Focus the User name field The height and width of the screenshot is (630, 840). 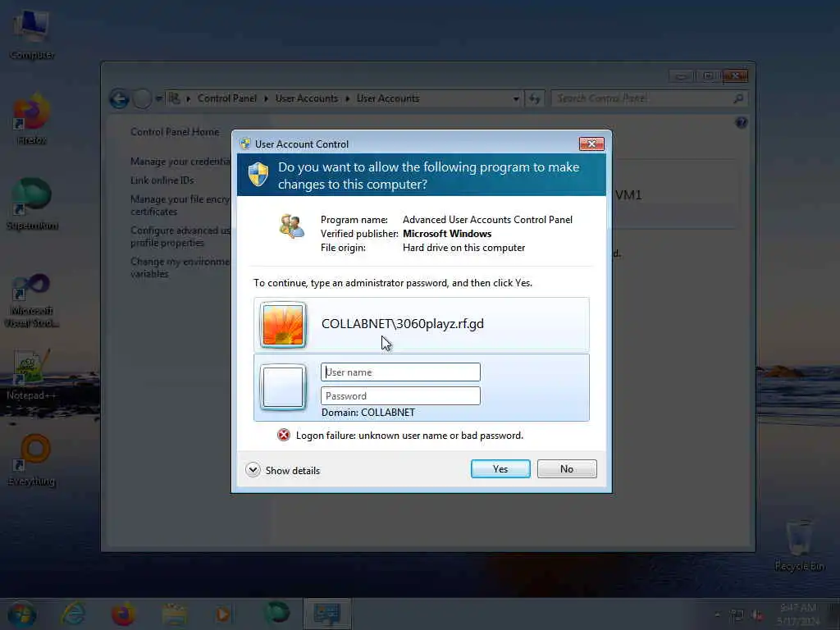click(x=400, y=372)
